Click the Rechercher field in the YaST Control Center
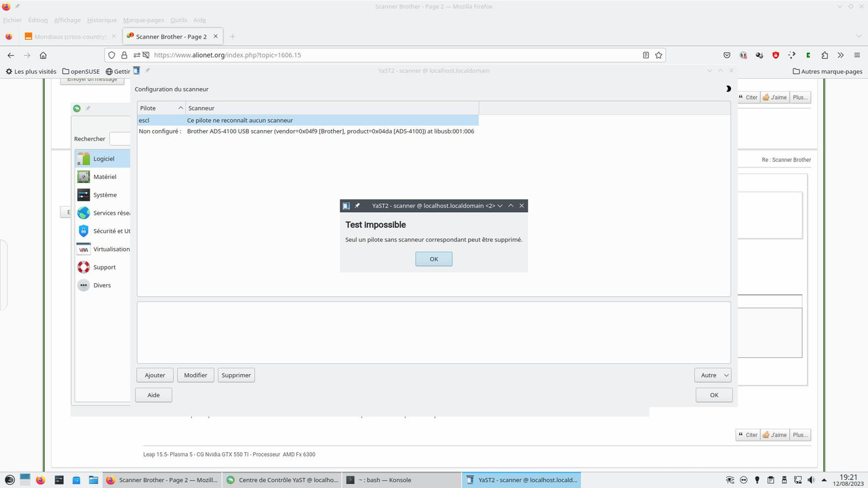This screenshot has width=868, height=488. (120, 139)
